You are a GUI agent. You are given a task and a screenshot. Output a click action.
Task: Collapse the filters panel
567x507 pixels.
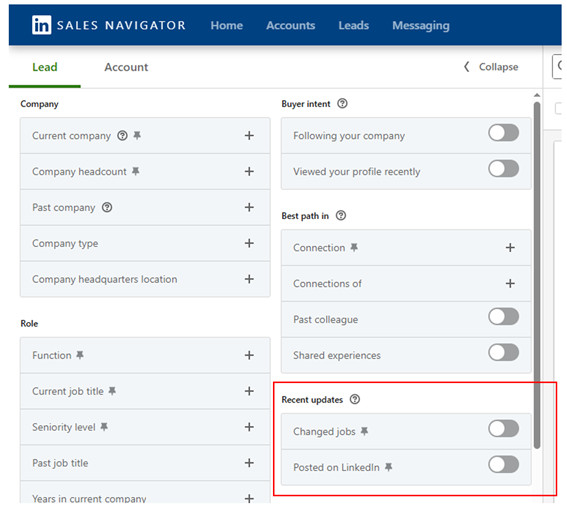coord(491,67)
